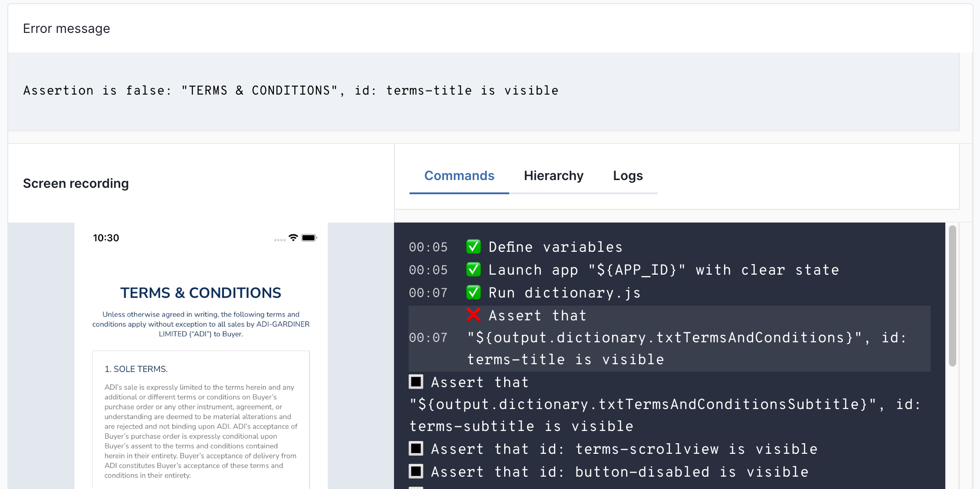The width and height of the screenshot is (980, 489).
Task: Click the Wi-Fi icon in the phone status bar
Action: point(293,238)
